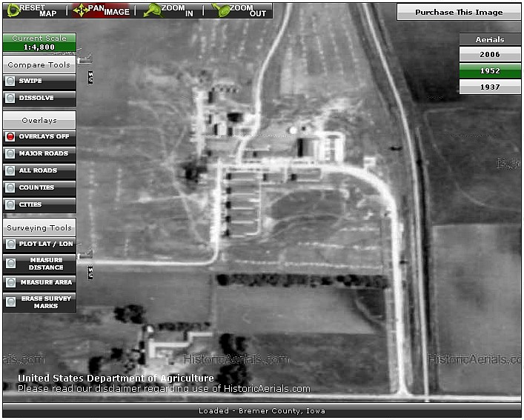Choose the Measure Area tool
Screen dimensions: 524x420
coord(39,282)
